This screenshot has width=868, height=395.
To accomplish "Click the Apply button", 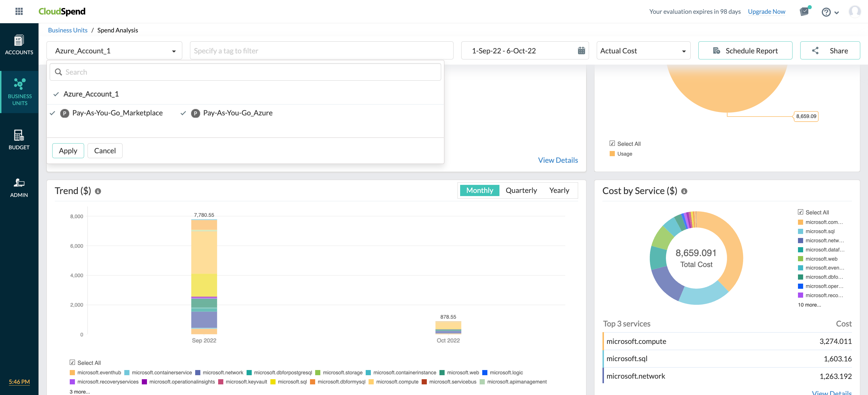I will 68,151.
